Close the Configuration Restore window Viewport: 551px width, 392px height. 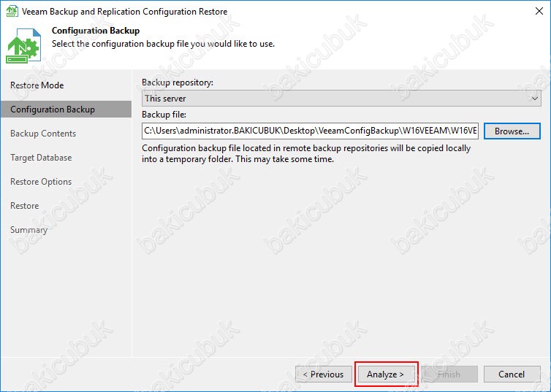pyautogui.click(x=539, y=11)
